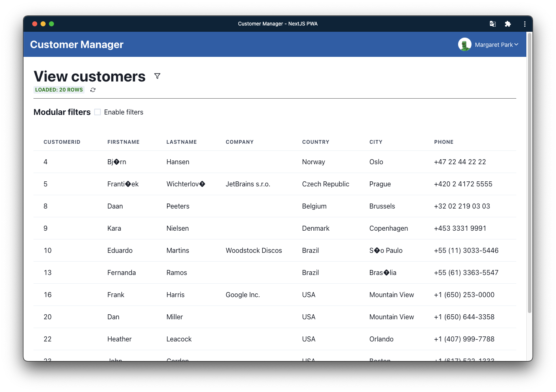Sort by the PHONE column header
Image resolution: width=556 pixels, height=392 pixels.
pos(444,142)
